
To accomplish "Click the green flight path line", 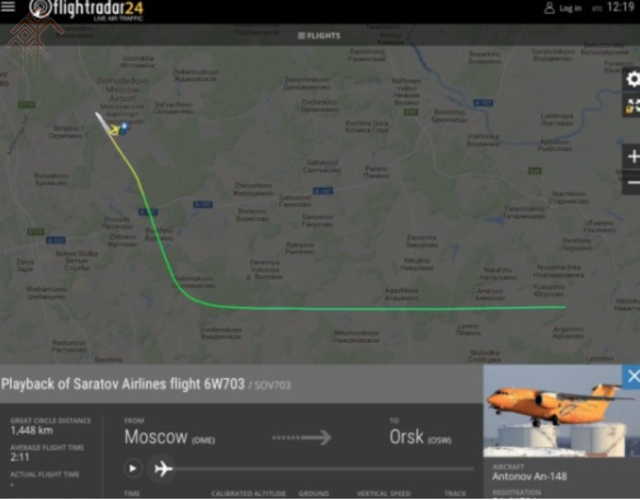I will tap(367, 308).
